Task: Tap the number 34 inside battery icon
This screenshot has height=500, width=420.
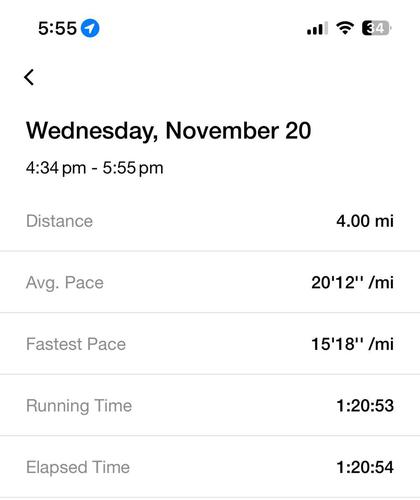Action: [375, 28]
